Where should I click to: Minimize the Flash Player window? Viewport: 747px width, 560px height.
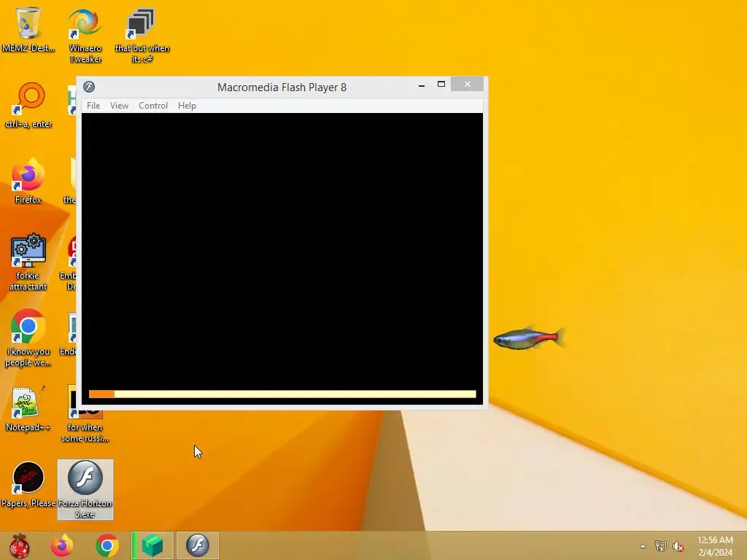(x=422, y=85)
